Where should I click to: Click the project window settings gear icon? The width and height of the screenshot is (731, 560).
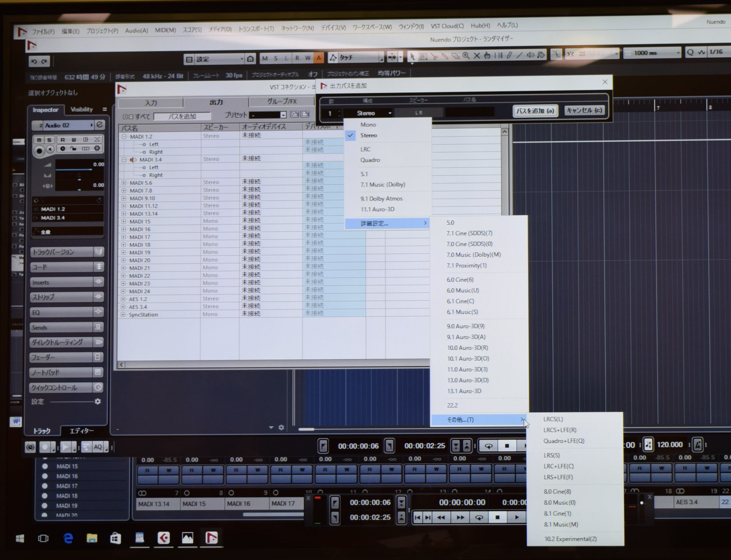(281, 427)
